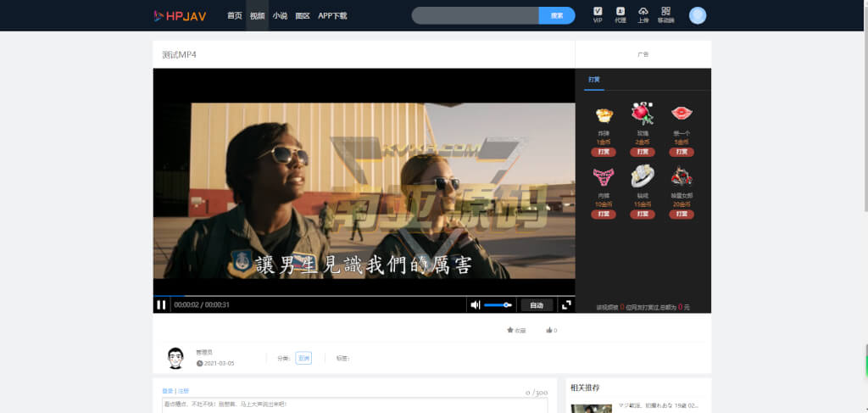Open the first recommended video thumbnail
Viewport: 868px width, 413px height.
pyautogui.click(x=591, y=409)
